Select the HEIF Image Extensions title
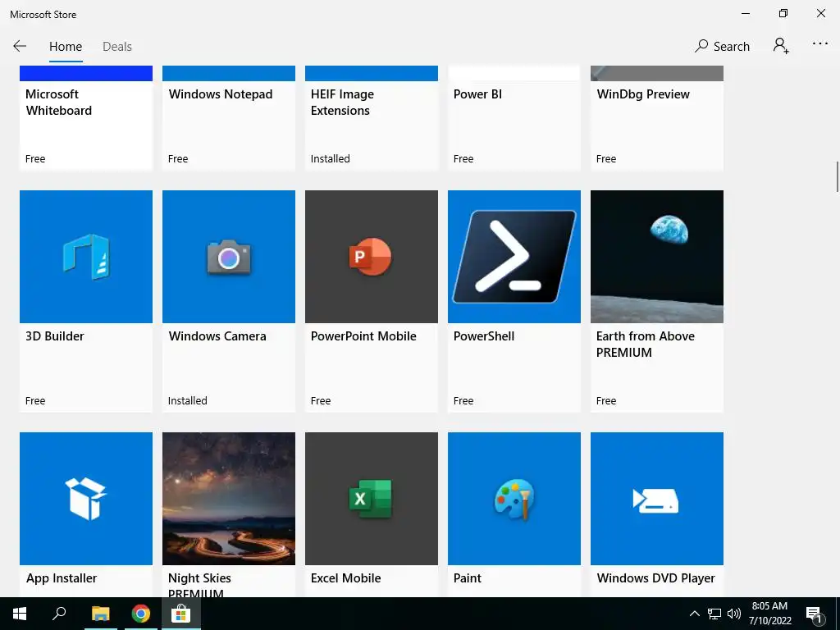 [x=342, y=103]
